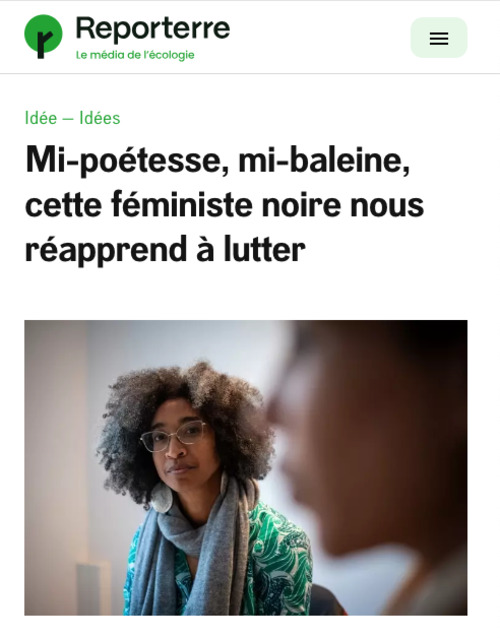500x638 pixels.
Task: Click the headline line 'réapprend à lutter'
Action: click(165, 249)
